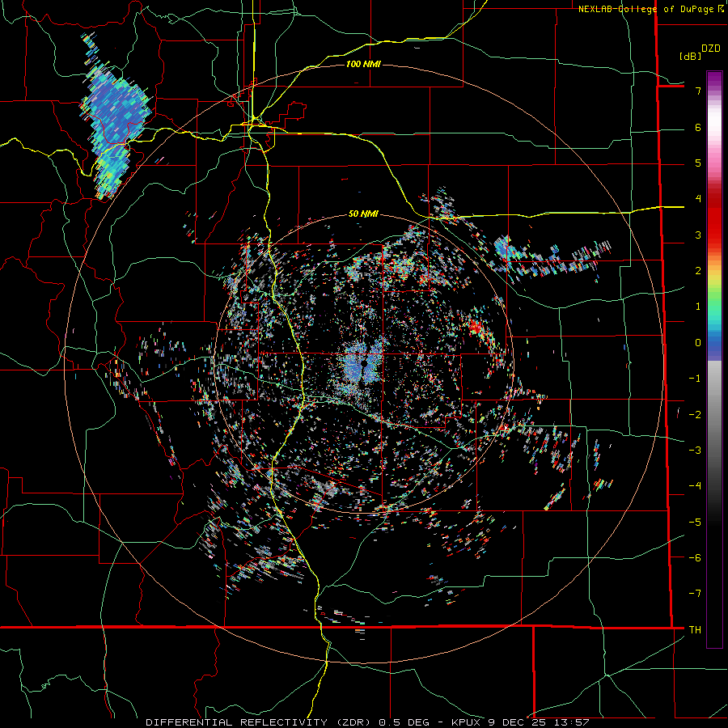Click the 7 value on the color scale

pyautogui.click(x=698, y=91)
